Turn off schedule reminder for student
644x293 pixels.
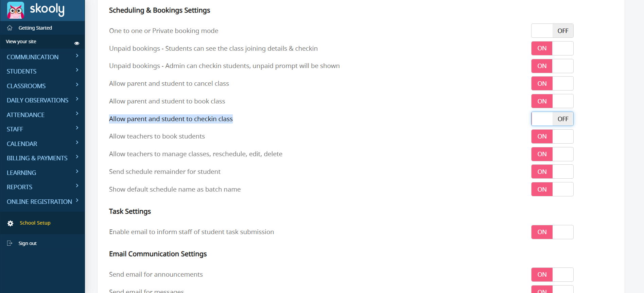552,172
